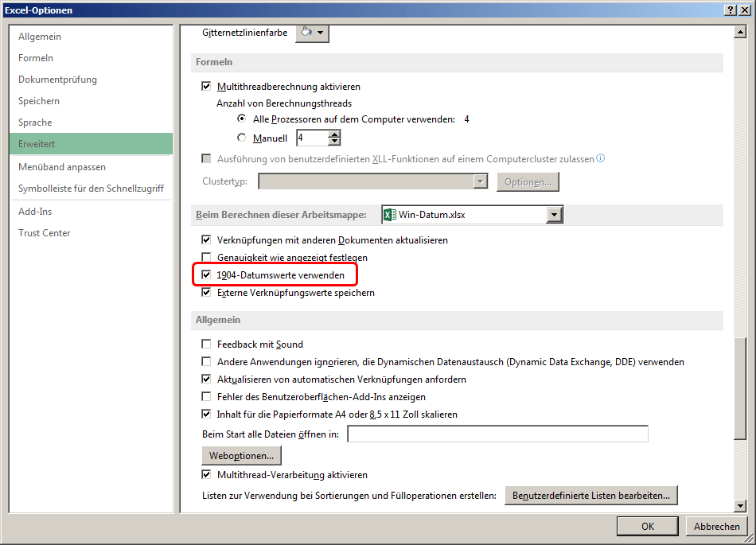Open Menüband anpassen settings
The width and height of the screenshot is (756, 545).
click(92, 167)
